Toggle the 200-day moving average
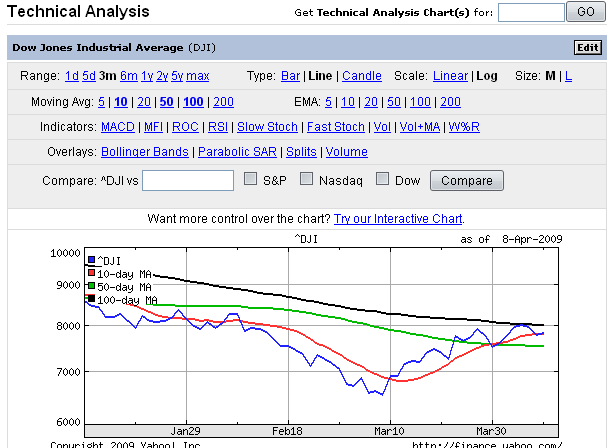This screenshot has width=609, height=448. point(223,102)
